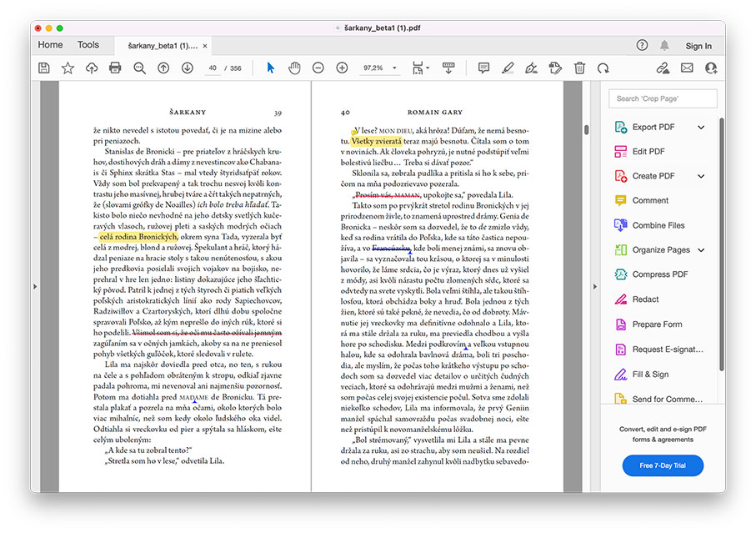Click struck-through 'Prosím vás, MAMAN' text
The image size is (756, 533).
(388, 195)
